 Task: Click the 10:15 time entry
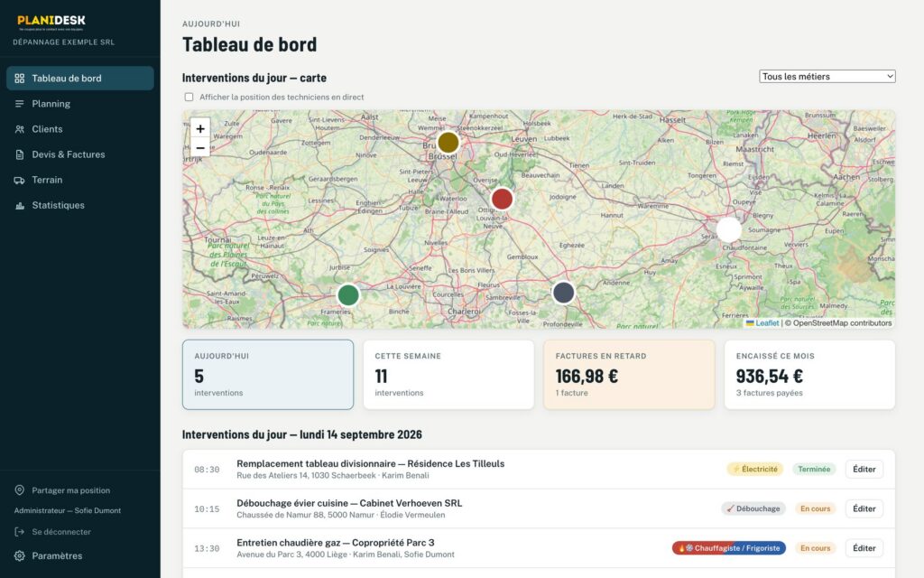click(207, 509)
